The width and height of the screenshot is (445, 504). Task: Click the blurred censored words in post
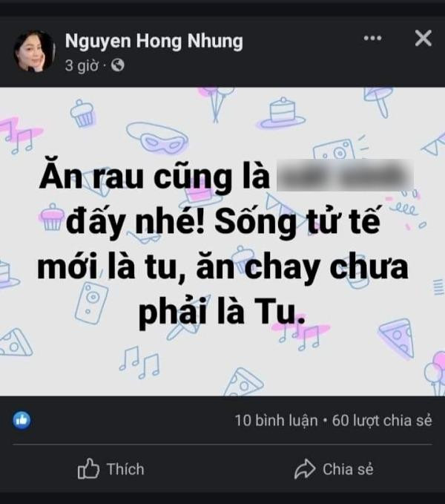pos(345,175)
